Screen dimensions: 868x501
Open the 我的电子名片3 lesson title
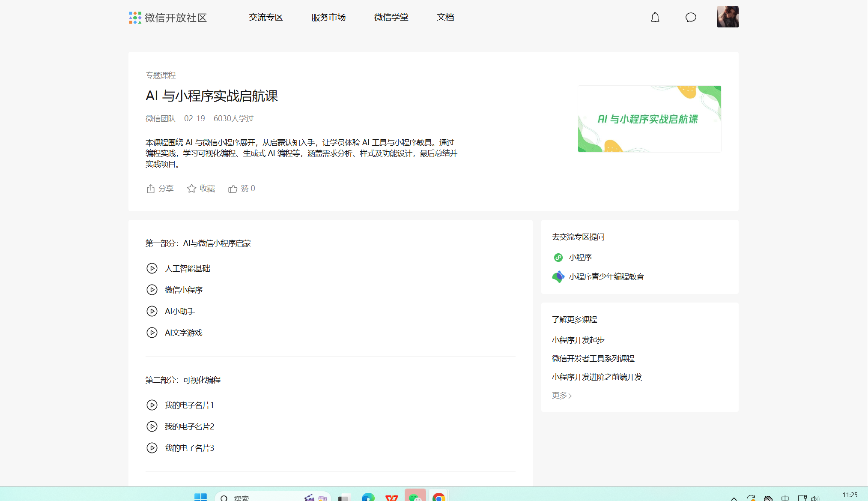point(189,448)
